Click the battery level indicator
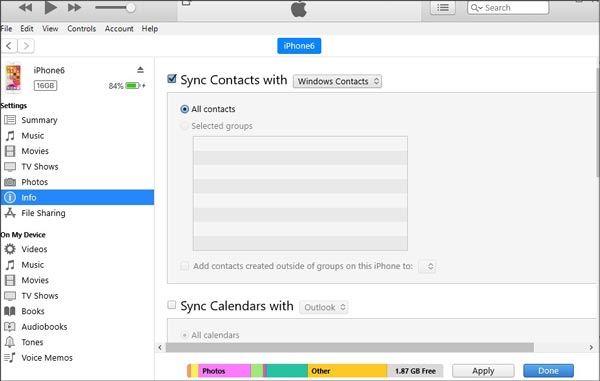The width and height of the screenshot is (600, 381). (x=132, y=86)
